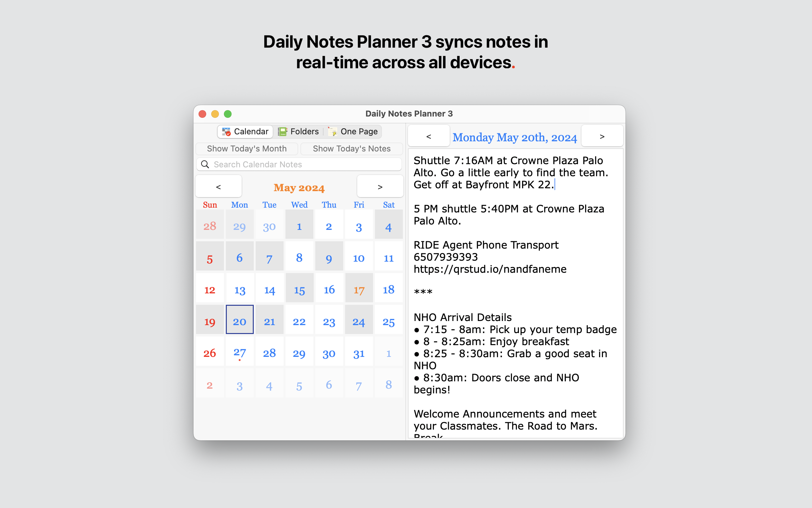Click Show Today's Month button
Screen dimensions: 812x508
pos(247,149)
